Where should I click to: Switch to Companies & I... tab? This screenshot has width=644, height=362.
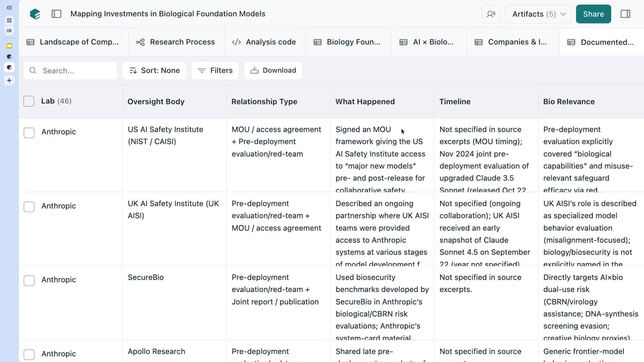coord(513,42)
